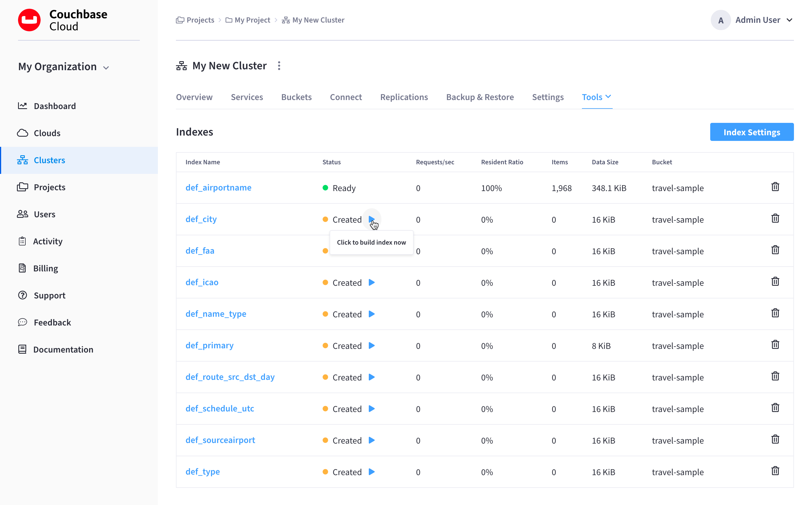Open Dashboard from the sidebar
812x505 pixels.
tap(55, 106)
